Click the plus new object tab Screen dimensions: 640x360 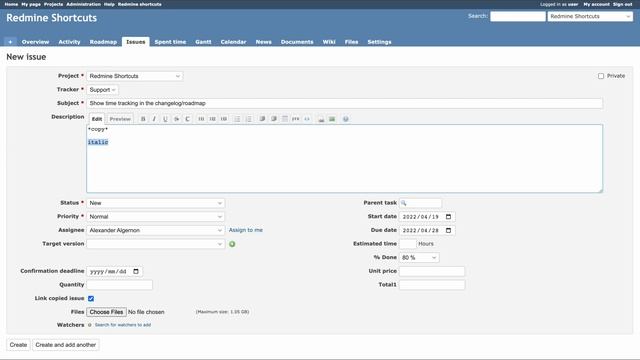pos(10,42)
